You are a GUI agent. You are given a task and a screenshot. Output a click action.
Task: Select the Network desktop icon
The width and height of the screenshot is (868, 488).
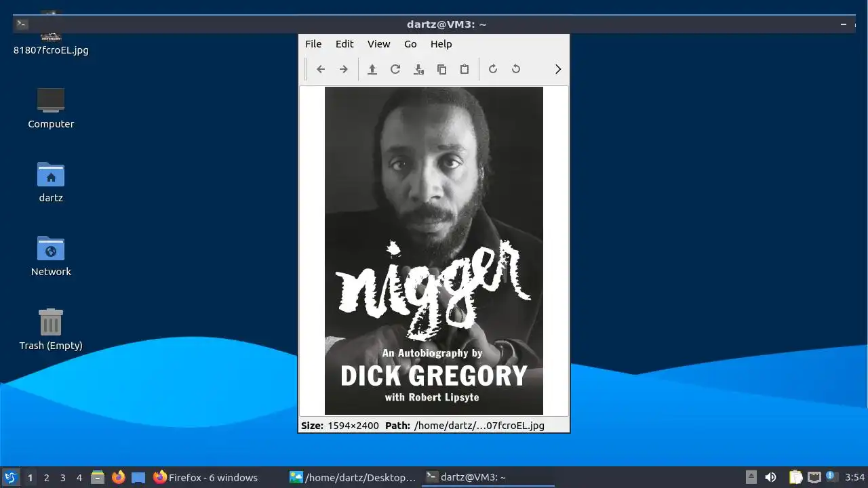(51, 255)
